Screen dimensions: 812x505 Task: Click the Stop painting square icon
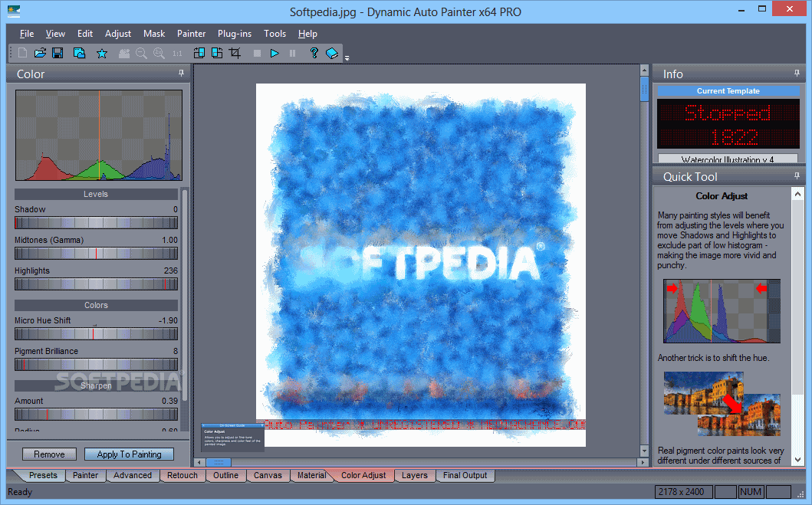click(x=257, y=53)
